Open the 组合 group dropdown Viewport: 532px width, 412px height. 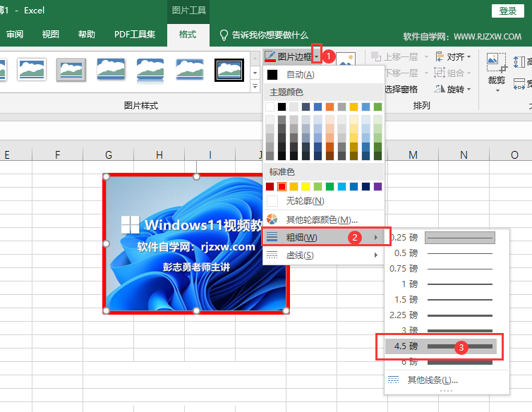click(x=452, y=73)
